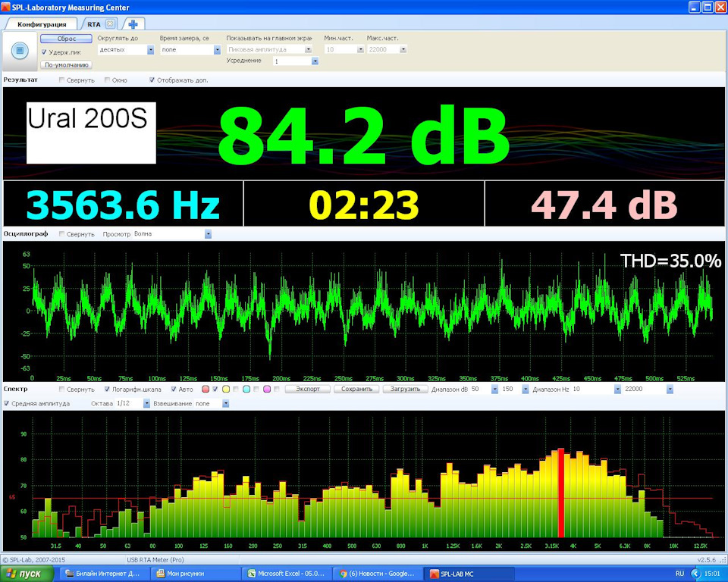This screenshot has width=728, height=582.
Task: Click the 02:23 timer readout
Action: click(364, 205)
